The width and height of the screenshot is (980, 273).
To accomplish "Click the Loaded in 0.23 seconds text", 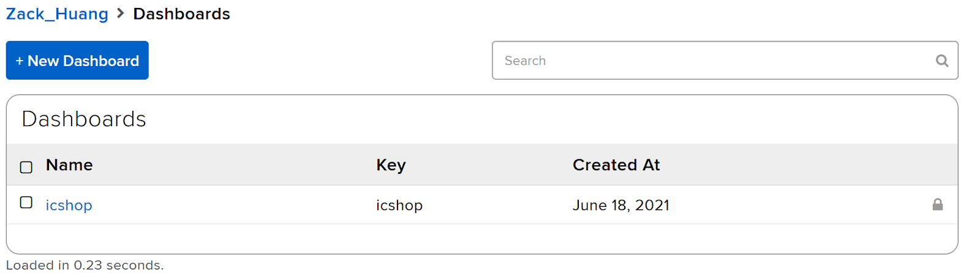I will pos(85,265).
